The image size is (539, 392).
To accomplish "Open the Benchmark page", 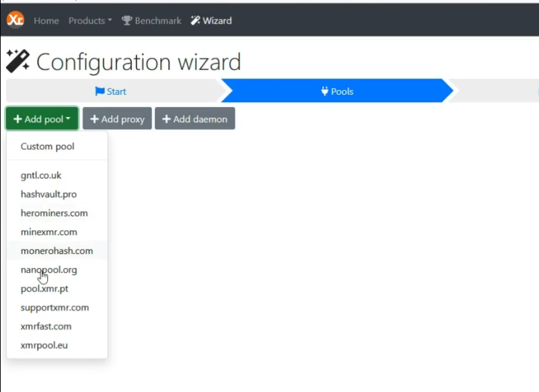I will coord(151,21).
